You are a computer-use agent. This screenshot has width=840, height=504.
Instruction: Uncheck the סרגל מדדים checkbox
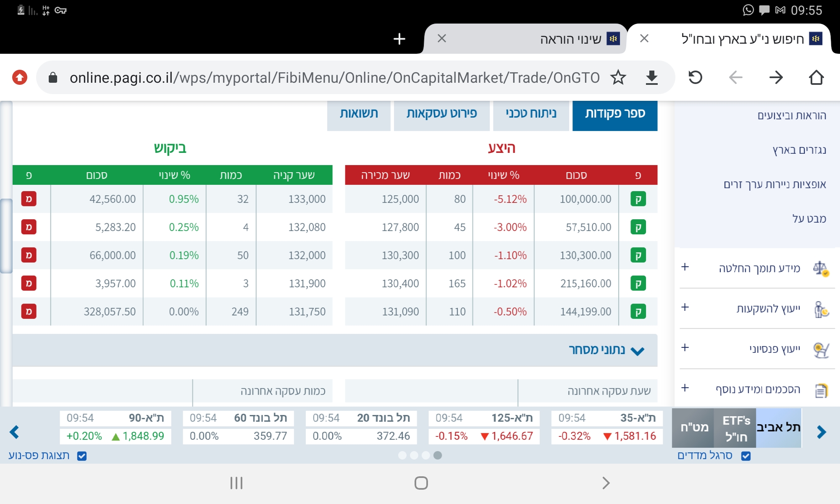[746, 456]
